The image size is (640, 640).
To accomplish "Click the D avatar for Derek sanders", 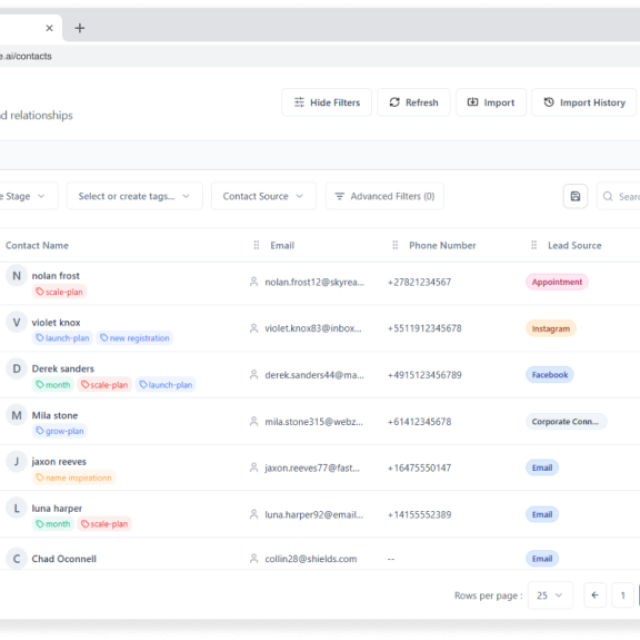I will (16, 369).
